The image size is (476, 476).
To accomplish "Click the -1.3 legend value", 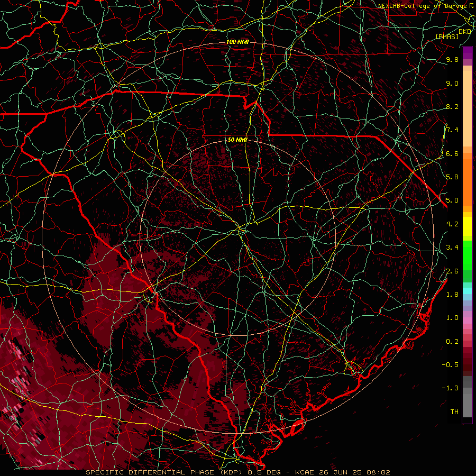I will 450,388.
